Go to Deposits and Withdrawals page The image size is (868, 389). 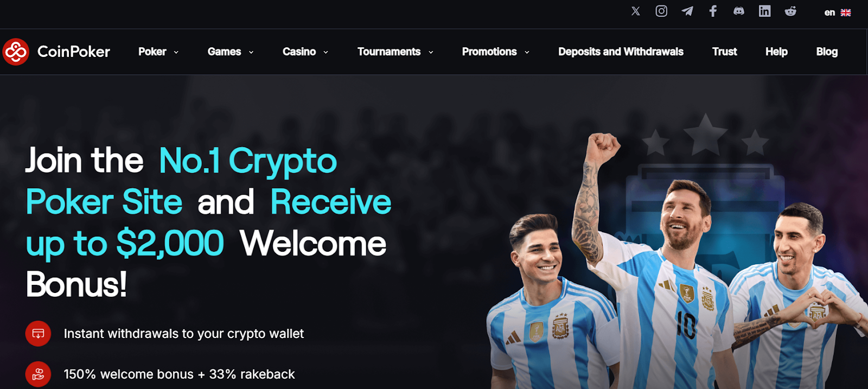point(621,52)
